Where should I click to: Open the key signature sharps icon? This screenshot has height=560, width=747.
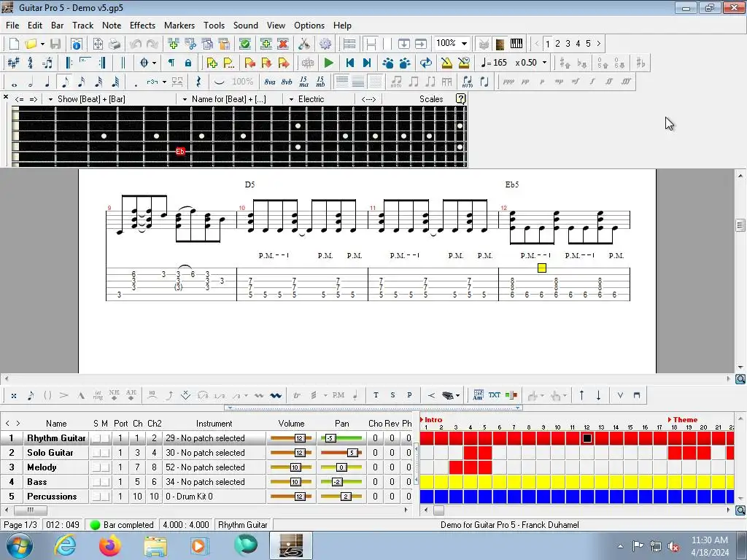point(13,63)
